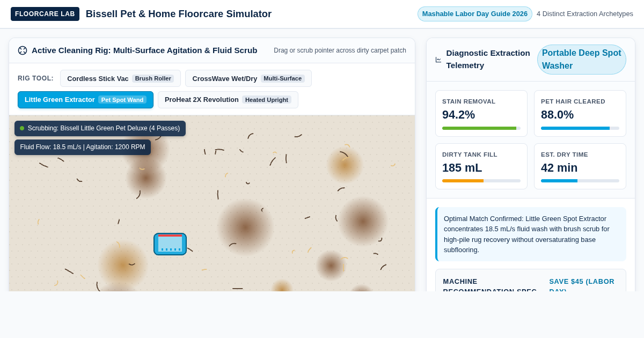This screenshot has height=338, width=644.
Task: Click the 94.2% stain removal value
Action: (458, 115)
